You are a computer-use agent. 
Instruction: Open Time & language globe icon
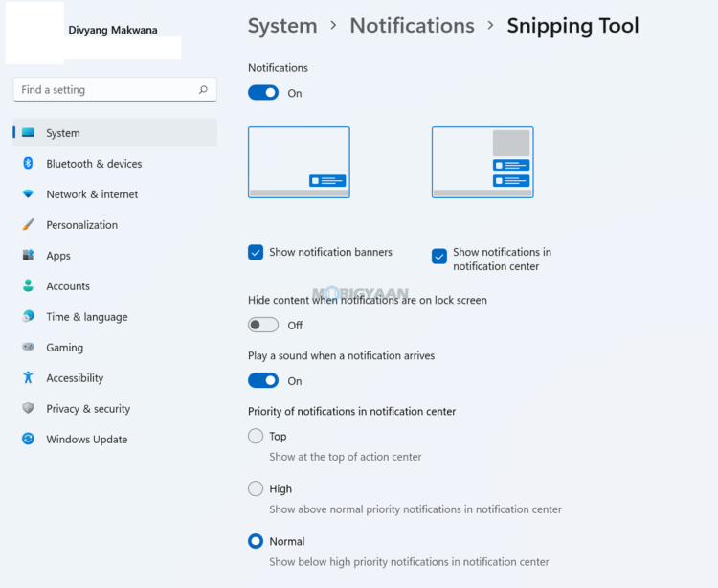[x=28, y=316]
